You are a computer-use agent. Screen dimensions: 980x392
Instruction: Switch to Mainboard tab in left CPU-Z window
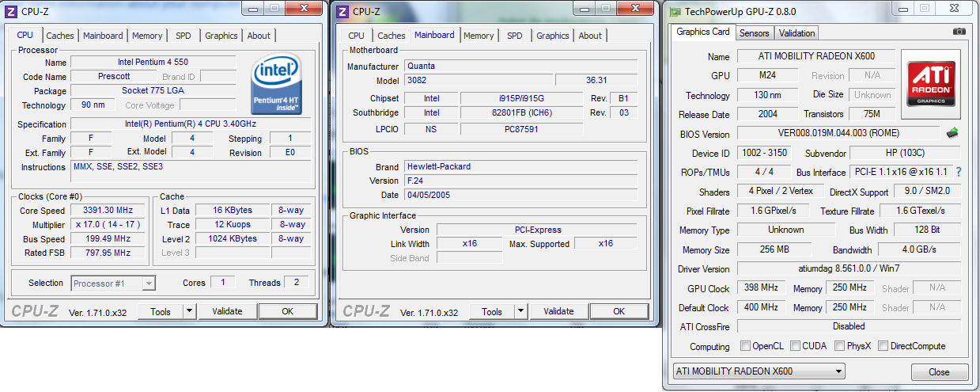coord(103,36)
